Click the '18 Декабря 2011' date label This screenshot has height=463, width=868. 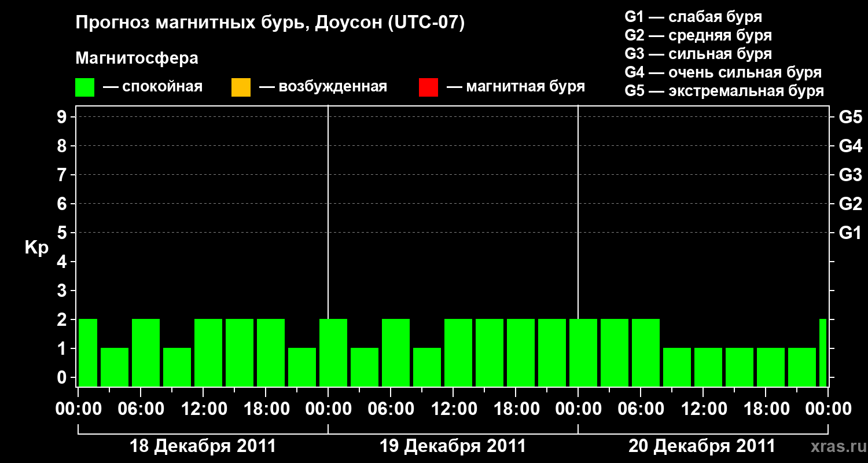click(x=203, y=446)
